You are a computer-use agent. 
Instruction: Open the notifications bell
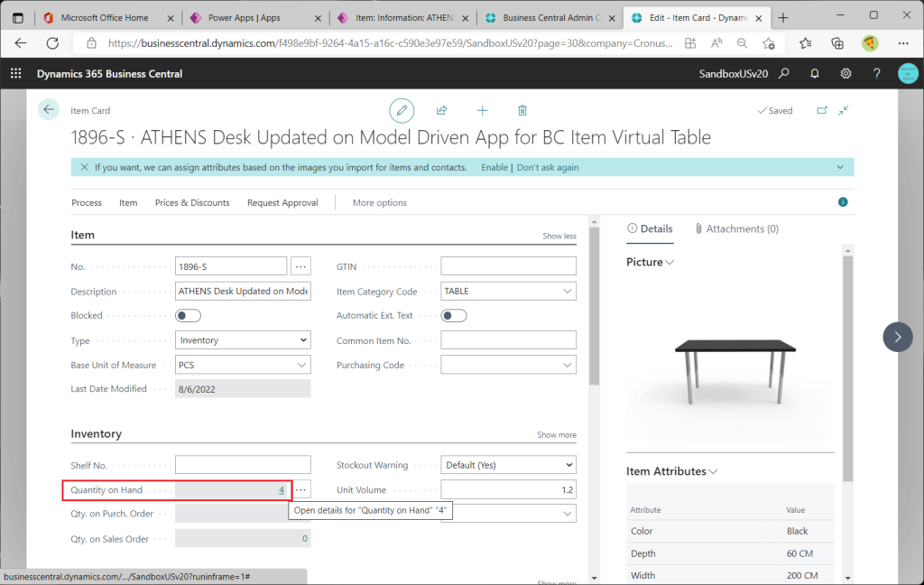815,74
